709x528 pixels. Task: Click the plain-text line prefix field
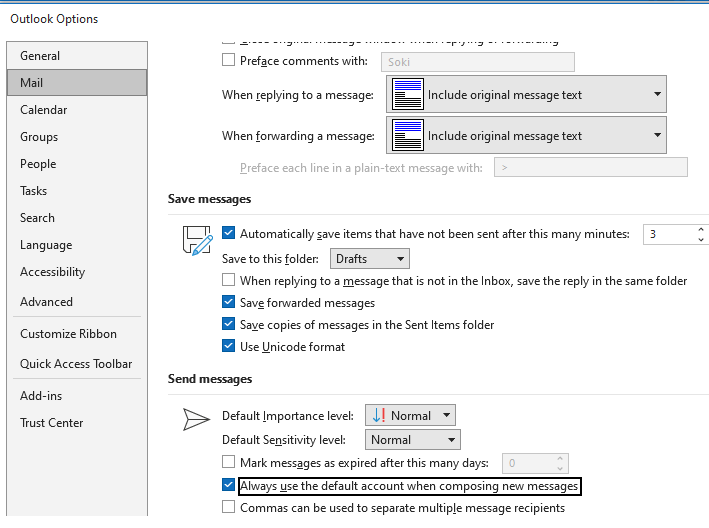[591, 167]
